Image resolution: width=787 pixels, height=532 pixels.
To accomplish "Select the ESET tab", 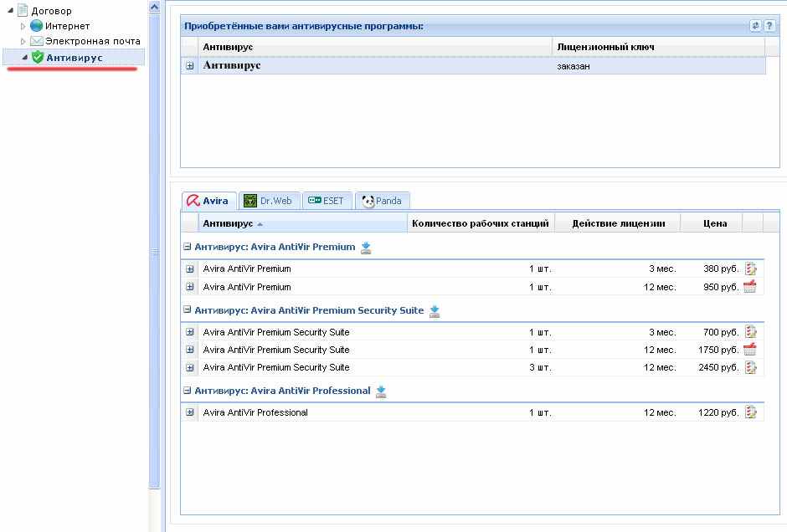I will click(x=327, y=201).
